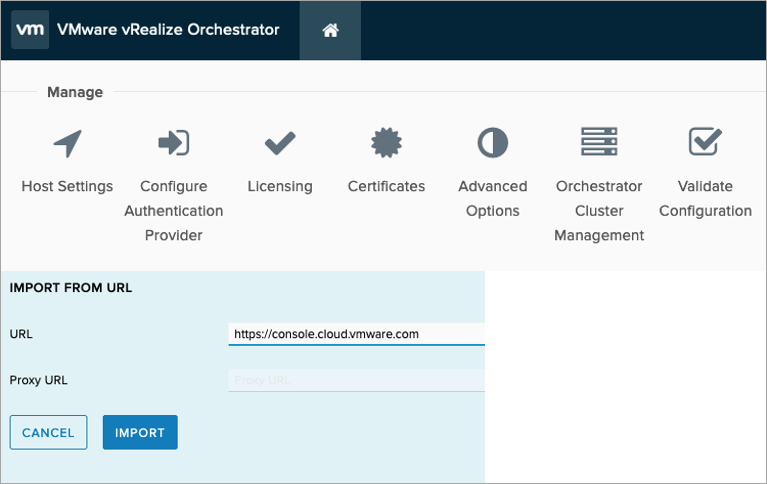
Task: Click the Configure Authentication Provider label
Action: click(x=174, y=210)
